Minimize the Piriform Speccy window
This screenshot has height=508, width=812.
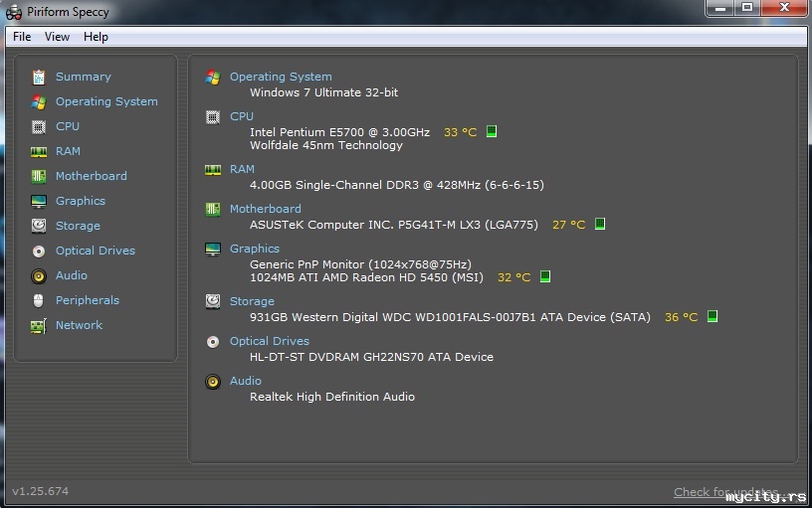pos(720,8)
